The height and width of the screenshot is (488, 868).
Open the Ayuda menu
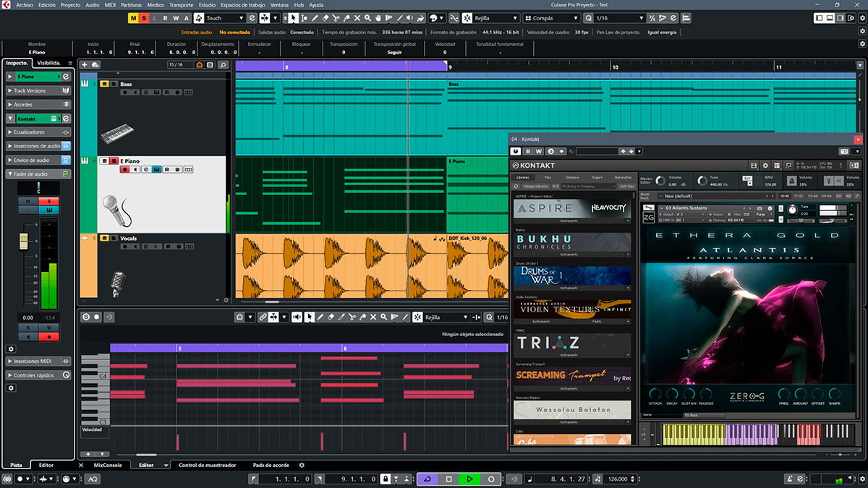pos(316,4)
